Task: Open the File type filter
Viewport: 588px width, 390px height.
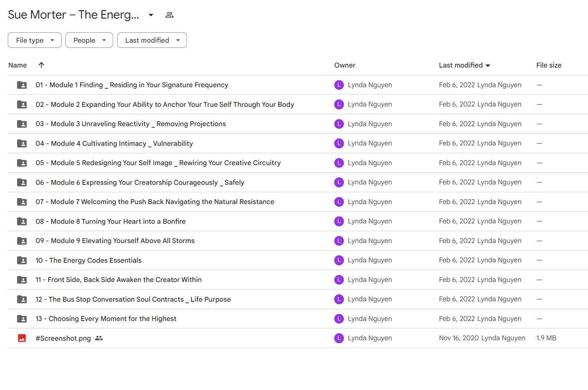Action: (35, 40)
